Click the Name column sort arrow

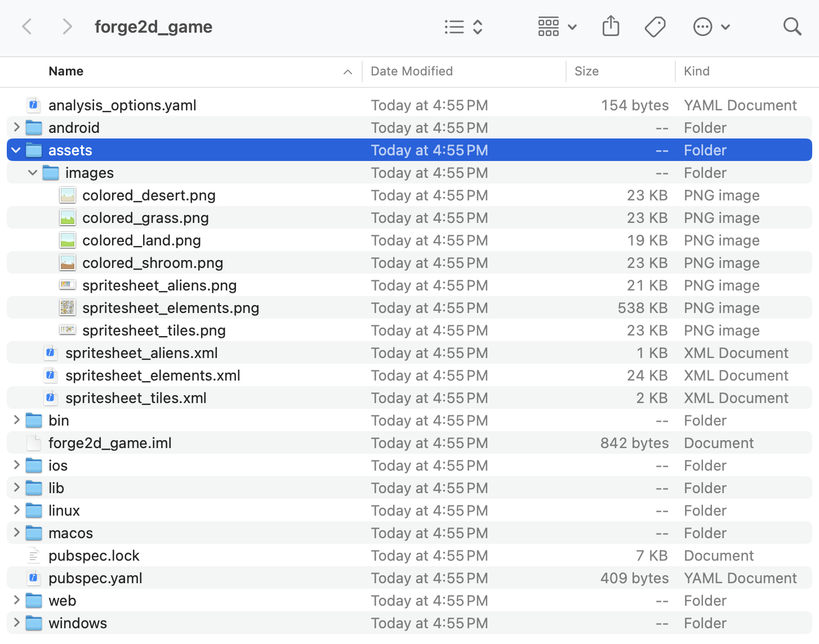coord(348,71)
